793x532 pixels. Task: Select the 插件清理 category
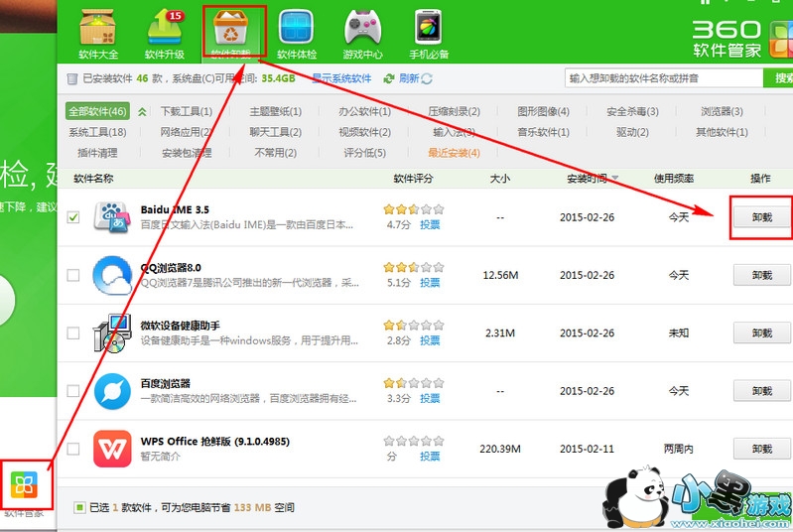click(x=97, y=153)
